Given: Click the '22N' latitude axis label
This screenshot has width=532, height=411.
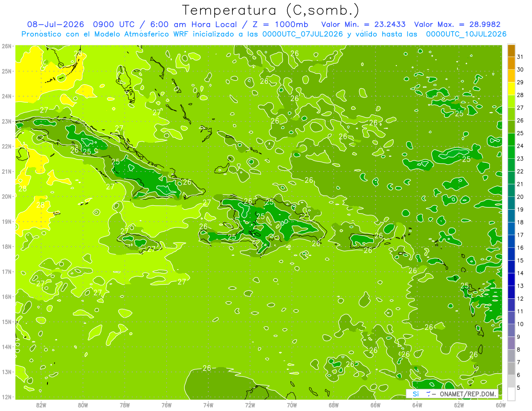Looking at the screenshot, I should tap(7, 146).
